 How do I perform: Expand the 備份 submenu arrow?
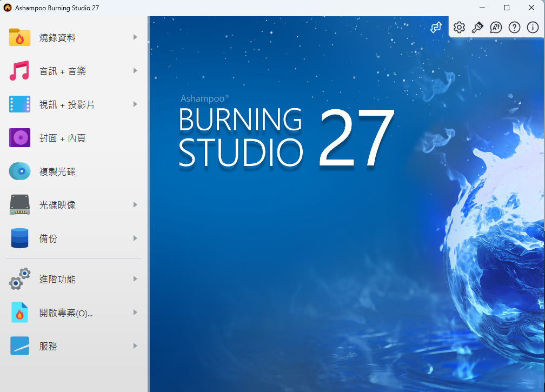[135, 238]
